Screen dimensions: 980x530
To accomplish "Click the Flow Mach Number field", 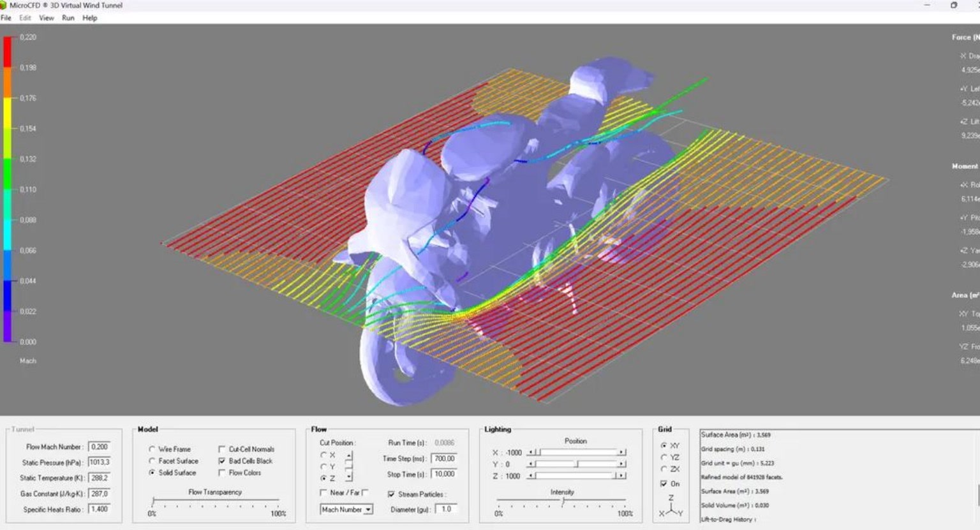I will [99, 447].
